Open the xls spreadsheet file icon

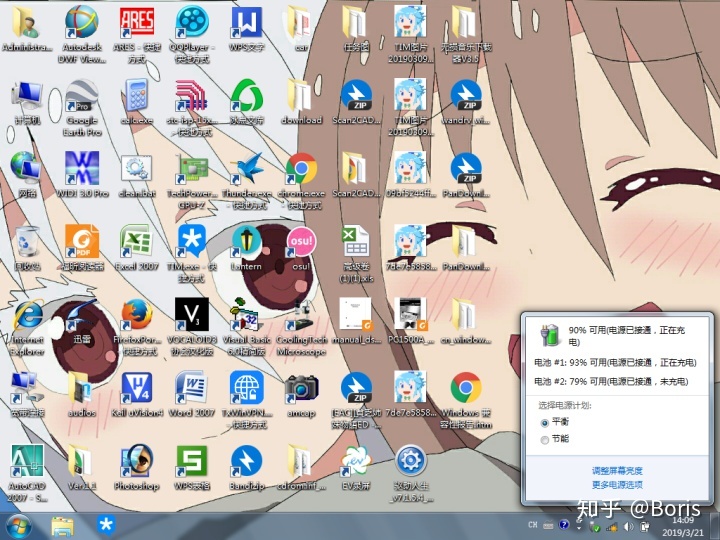click(356, 241)
